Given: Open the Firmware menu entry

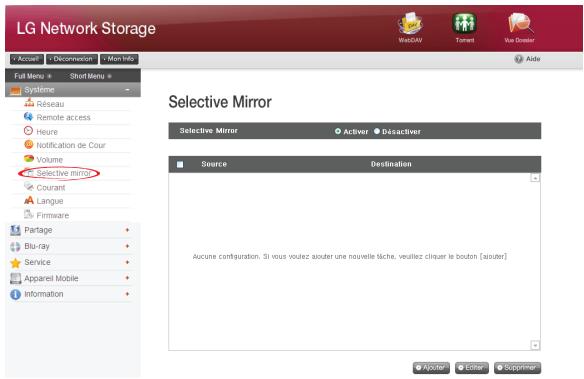Looking at the screenshot, I should click(53, 215).
